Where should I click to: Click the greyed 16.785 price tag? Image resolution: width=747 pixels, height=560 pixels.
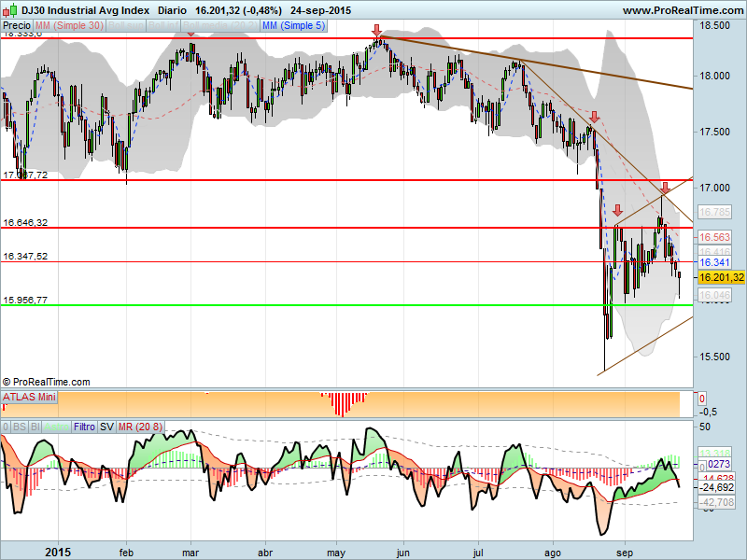(714, 212)
